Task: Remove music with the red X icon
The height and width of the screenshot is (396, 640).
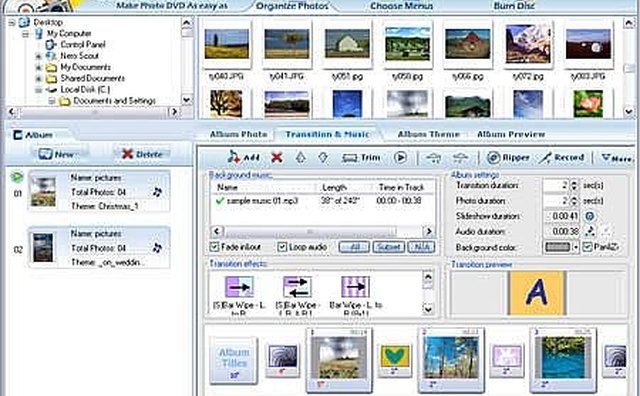Action: (x=277, y=157)
